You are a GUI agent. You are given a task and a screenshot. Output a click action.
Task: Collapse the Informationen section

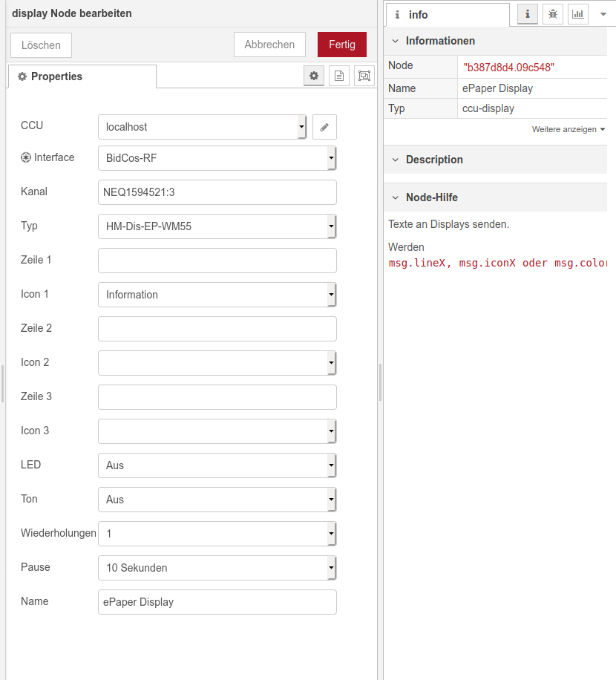396,41
